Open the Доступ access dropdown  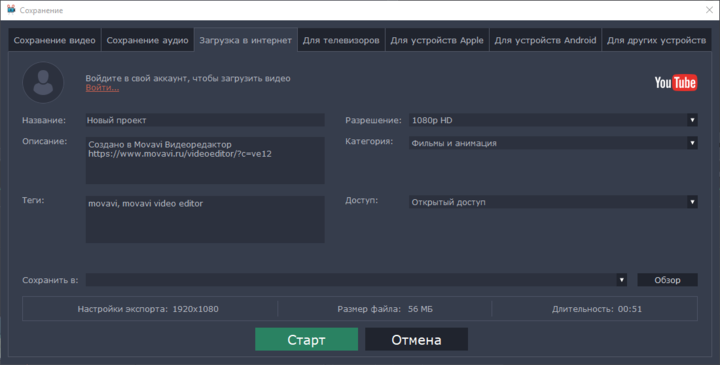click(553, 202)
